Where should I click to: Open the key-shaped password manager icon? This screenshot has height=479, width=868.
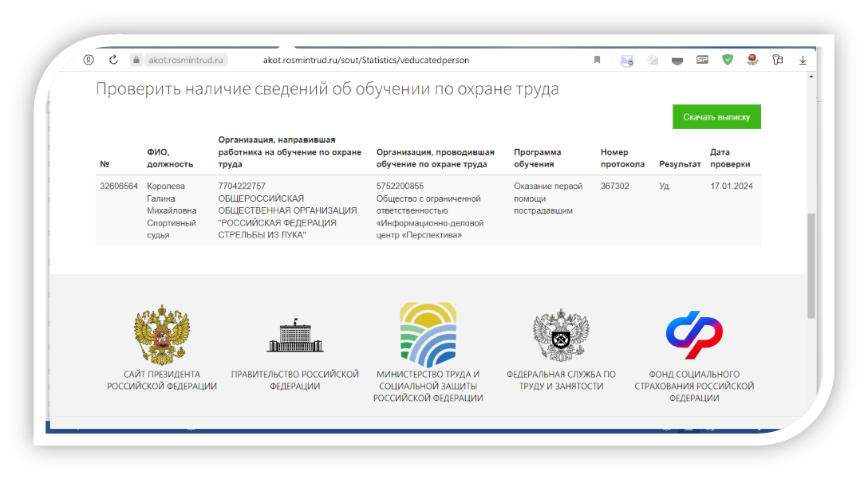point(776,60)
